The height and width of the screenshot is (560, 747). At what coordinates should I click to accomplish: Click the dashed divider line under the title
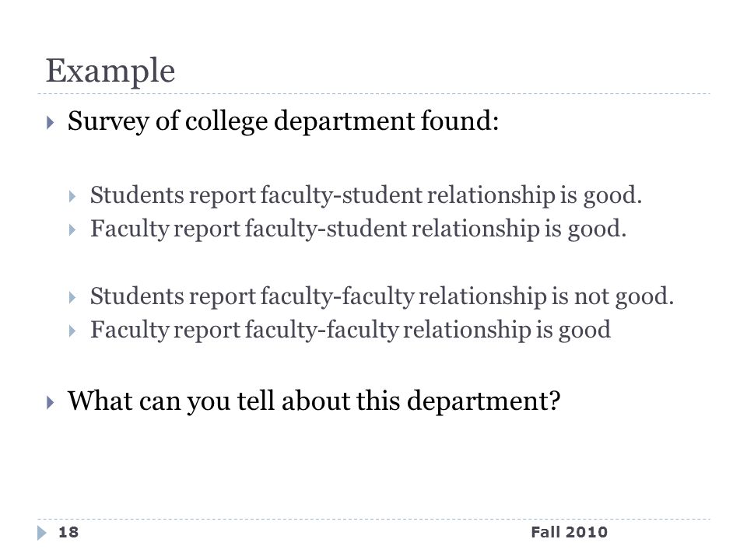pos(373,94)
